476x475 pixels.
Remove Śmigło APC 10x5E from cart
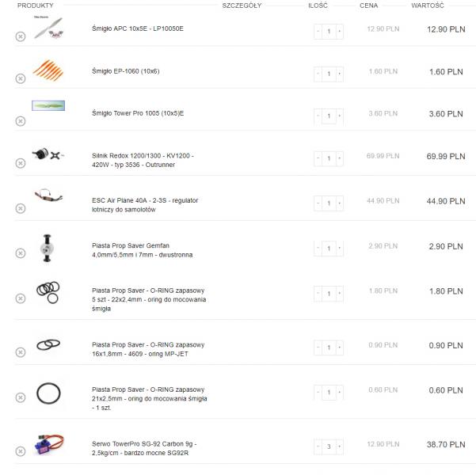coord(21,36)
